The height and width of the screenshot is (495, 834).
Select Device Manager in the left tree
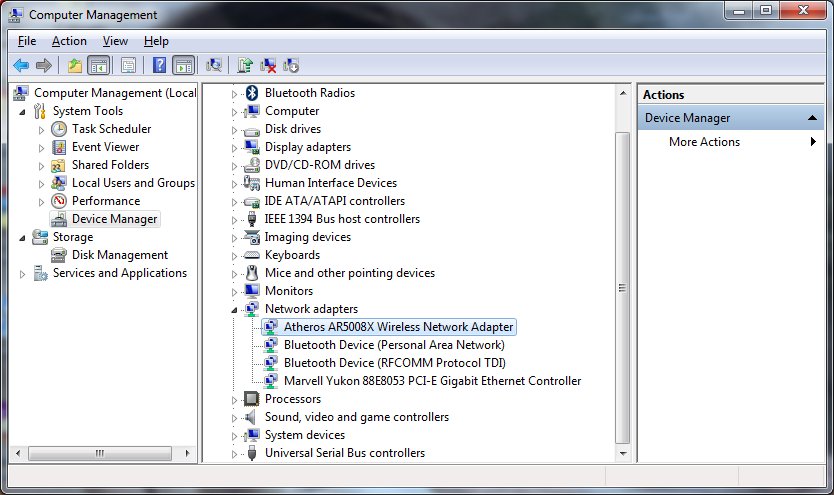[x=114, y=219]
